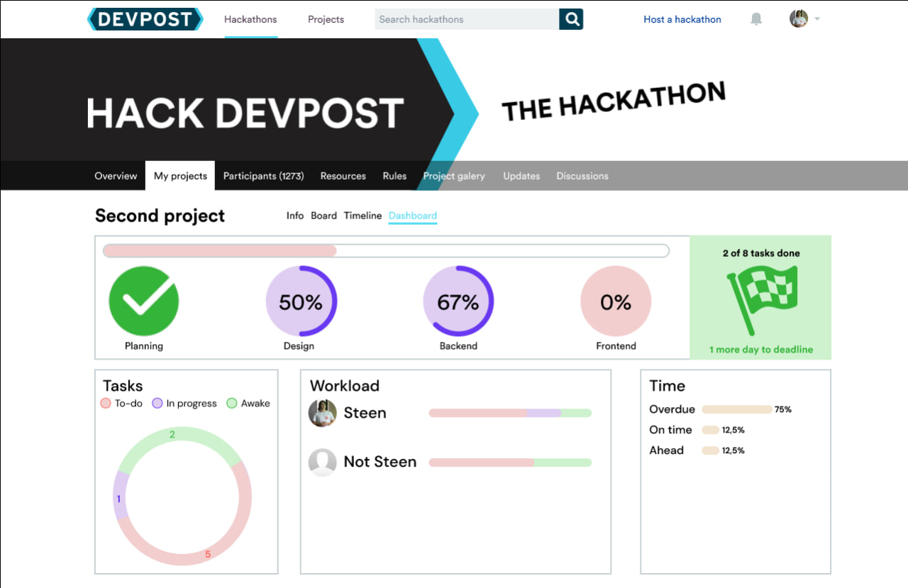Screen dimensions: 908x588
Task: Toggle the Awake legend marker
Action: [231, 404]
